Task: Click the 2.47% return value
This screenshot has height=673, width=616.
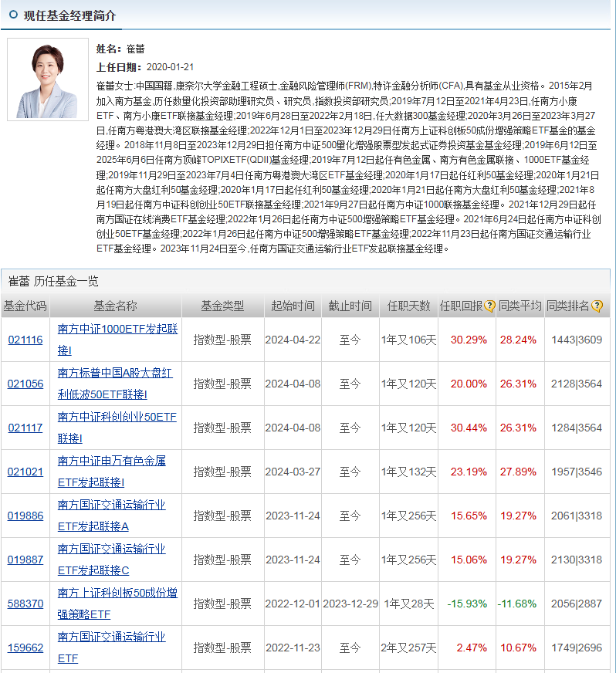Action: (472, 648)
